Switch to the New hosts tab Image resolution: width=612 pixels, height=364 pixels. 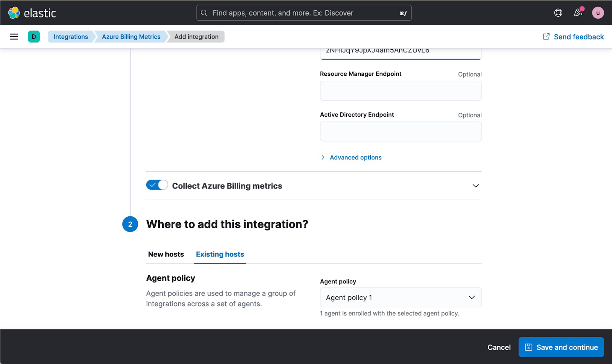coord(166,254)
